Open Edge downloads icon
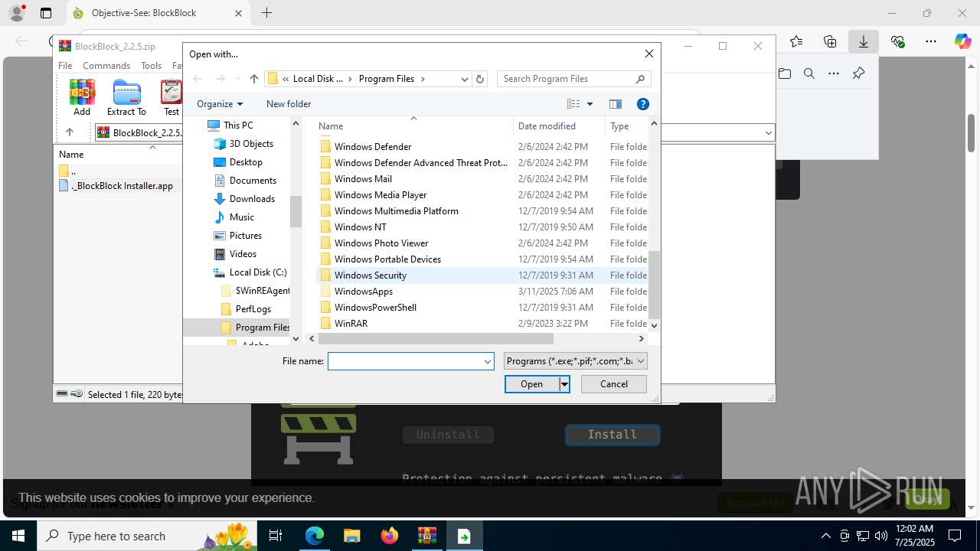 pyautogui.click(x=864, y=41)
